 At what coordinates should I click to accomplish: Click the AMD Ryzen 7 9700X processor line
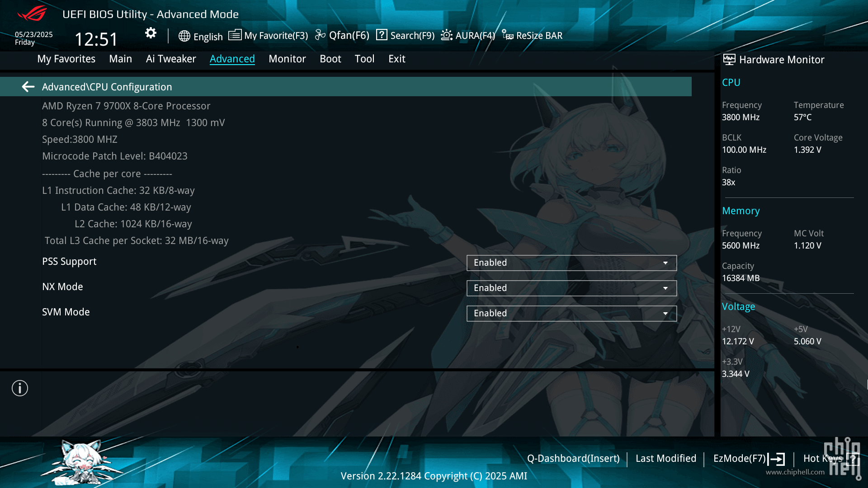tap(126, 106)
